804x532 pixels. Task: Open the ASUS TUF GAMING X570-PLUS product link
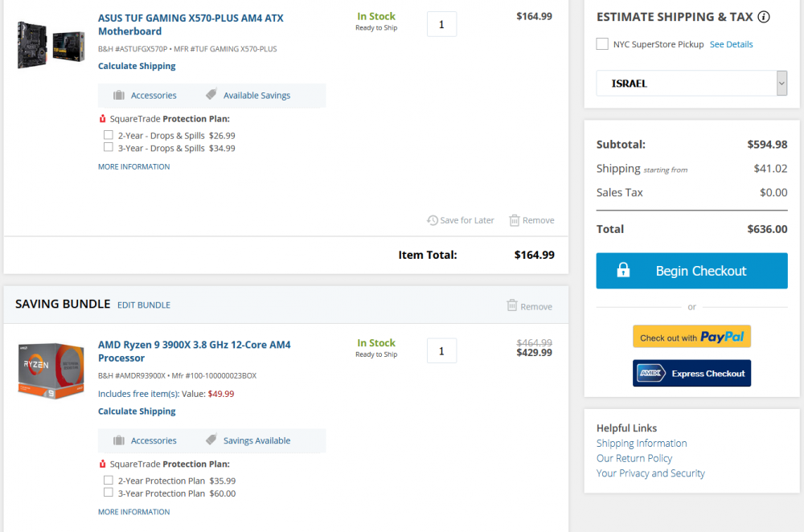pos(191,25)
